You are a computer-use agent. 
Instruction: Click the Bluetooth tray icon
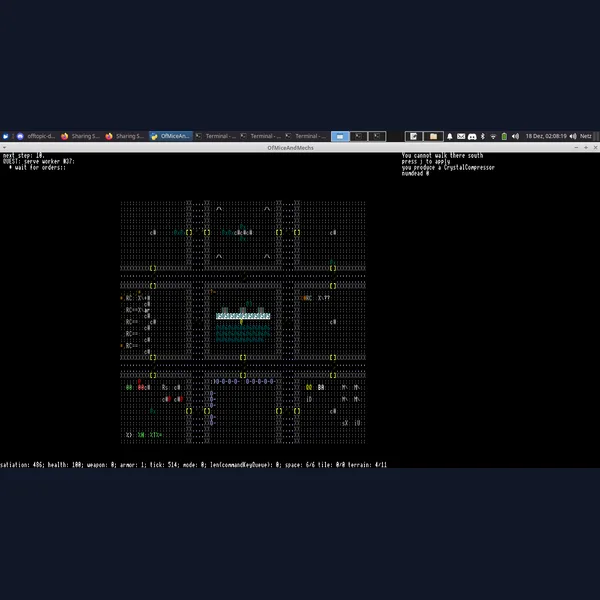pyautogui.click(x=482, y=136)
